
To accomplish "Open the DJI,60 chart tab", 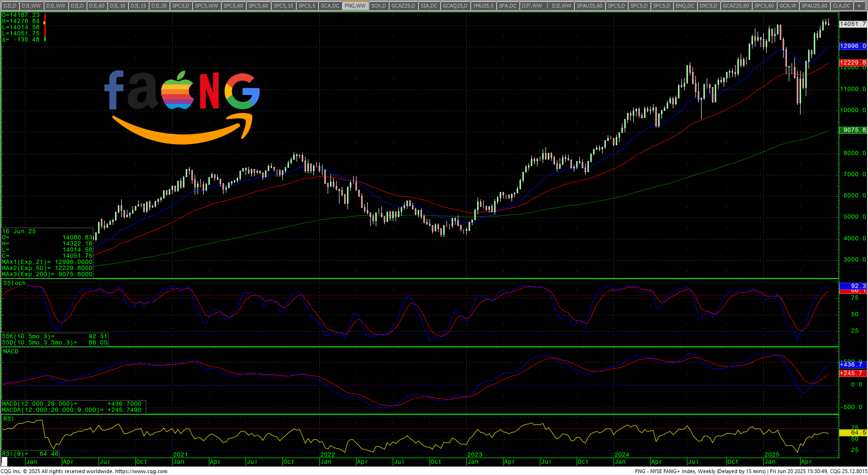I will coord(97,6).
